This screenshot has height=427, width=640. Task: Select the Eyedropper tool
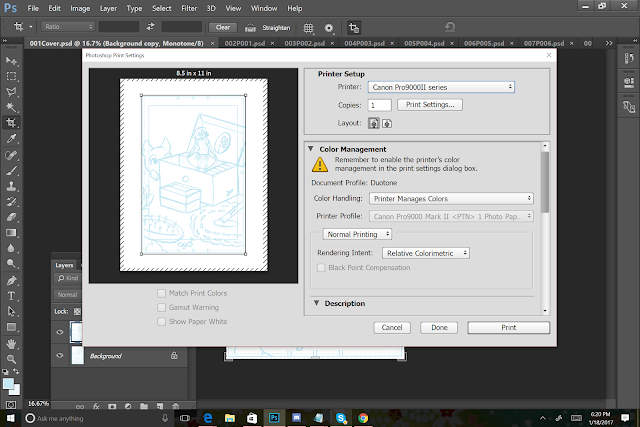11,139
